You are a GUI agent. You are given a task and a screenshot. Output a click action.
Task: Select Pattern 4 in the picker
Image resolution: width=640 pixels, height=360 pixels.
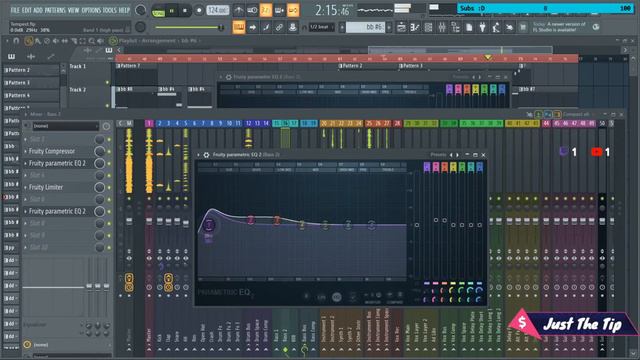[x=31, y=96]
